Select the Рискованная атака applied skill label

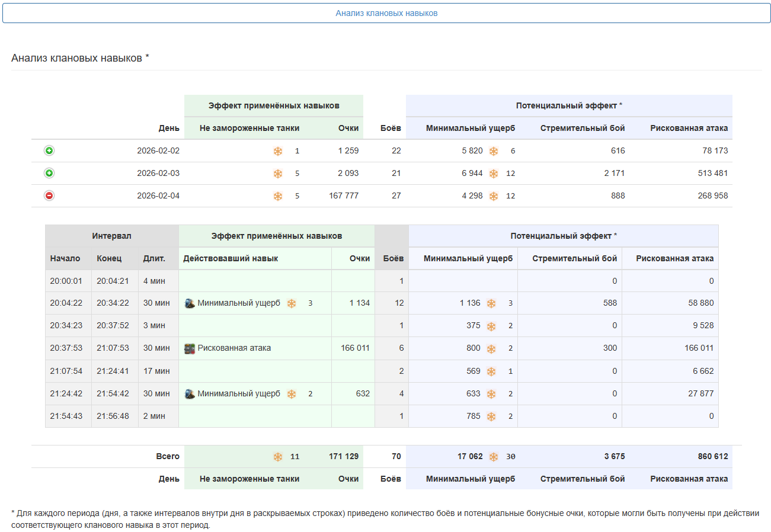(x=234, y=348)
